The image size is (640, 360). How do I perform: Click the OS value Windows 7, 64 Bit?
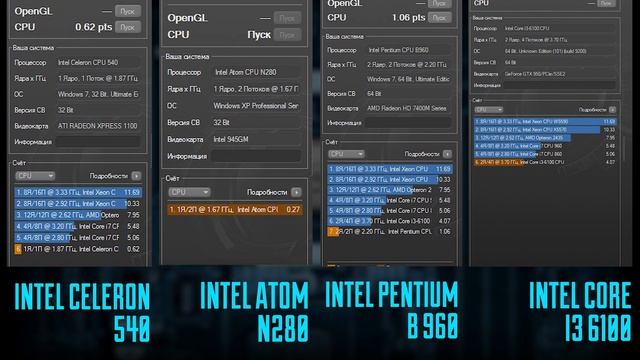[408, 79]
